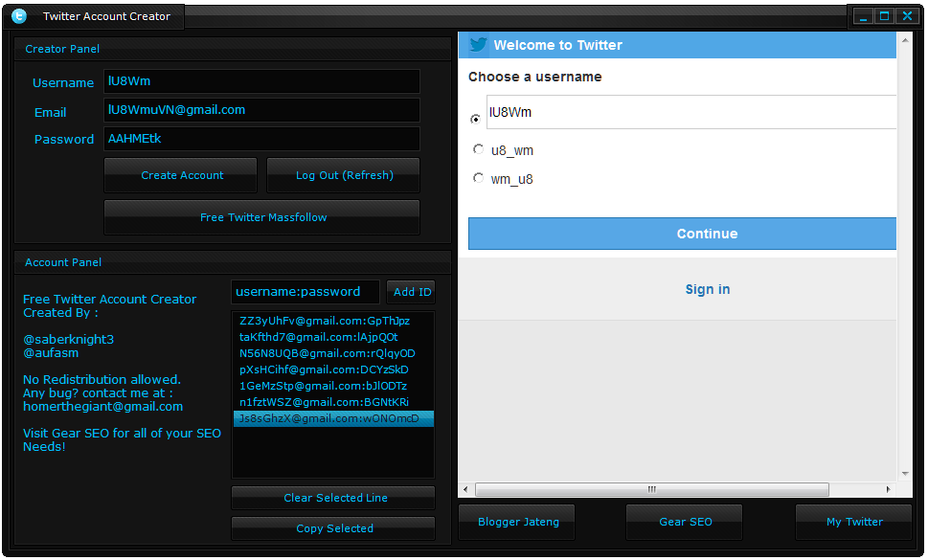Focus the Email input field
The width and height of the screenshot is (928, 560).
coord(261,110)
